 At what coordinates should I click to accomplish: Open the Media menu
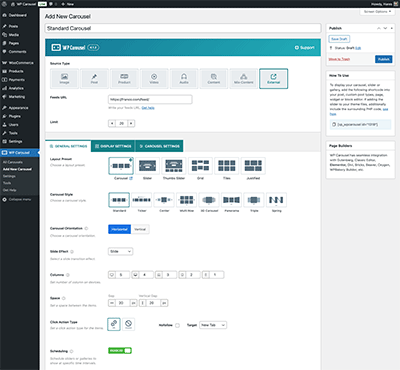[x=19, y=35]
